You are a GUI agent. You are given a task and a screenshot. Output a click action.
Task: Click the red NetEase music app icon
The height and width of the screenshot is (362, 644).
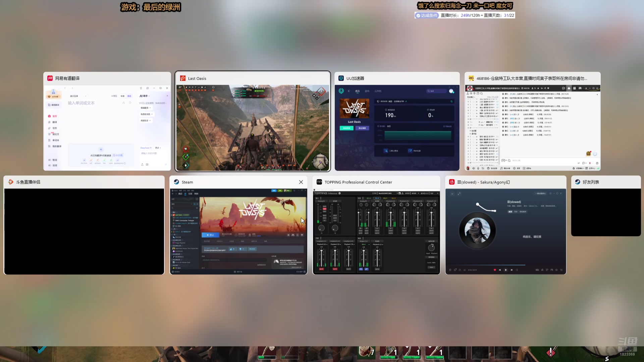(452, 182)
